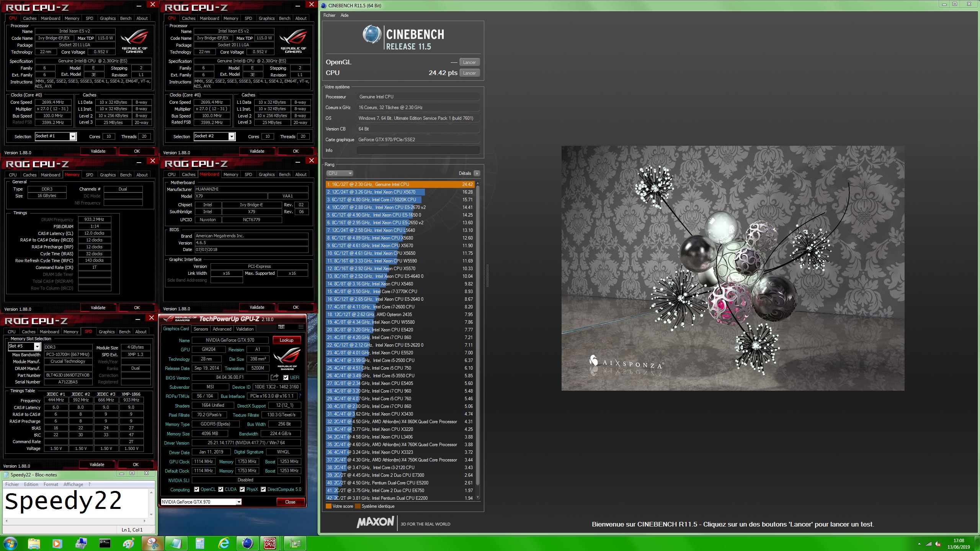The width and height of the screenshot is (980, 551).
Task: Open Caches tab in the SPD CPU-Z window
Action: (29, 332)
